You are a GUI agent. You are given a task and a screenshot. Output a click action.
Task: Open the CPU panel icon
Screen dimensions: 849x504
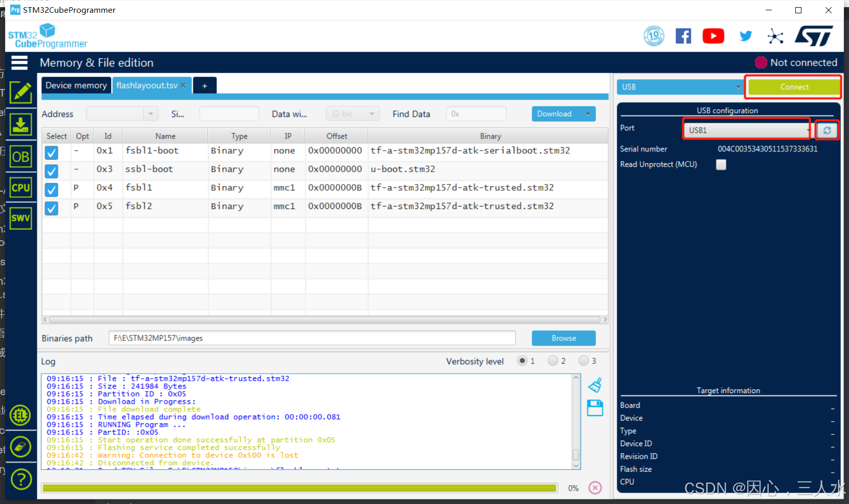21,188
